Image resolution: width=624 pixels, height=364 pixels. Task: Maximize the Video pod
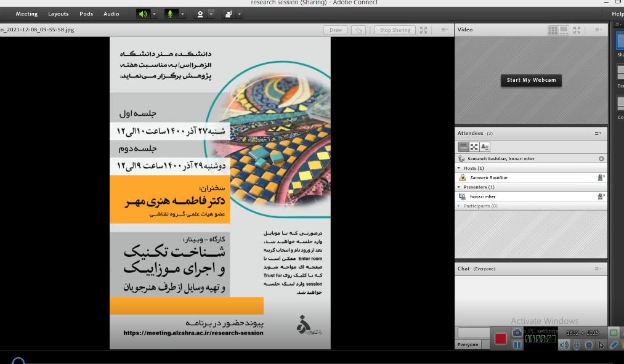click(577, 30)
